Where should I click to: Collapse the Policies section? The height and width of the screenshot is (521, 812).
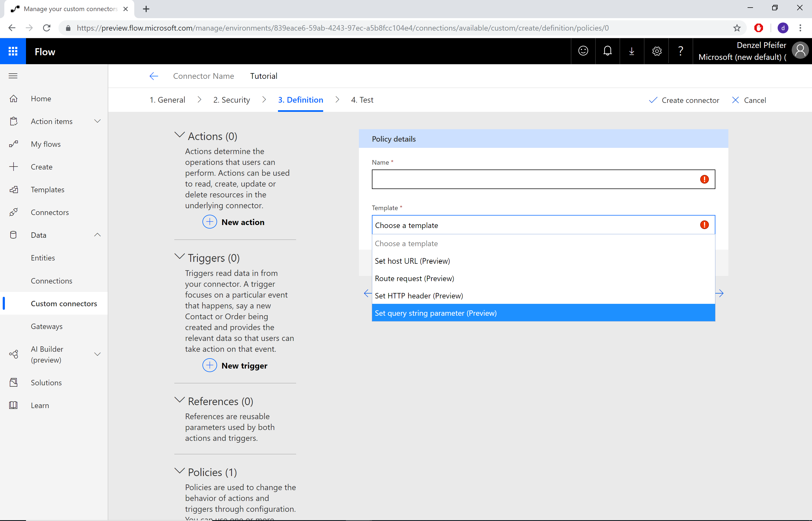(x=179, y=472)
